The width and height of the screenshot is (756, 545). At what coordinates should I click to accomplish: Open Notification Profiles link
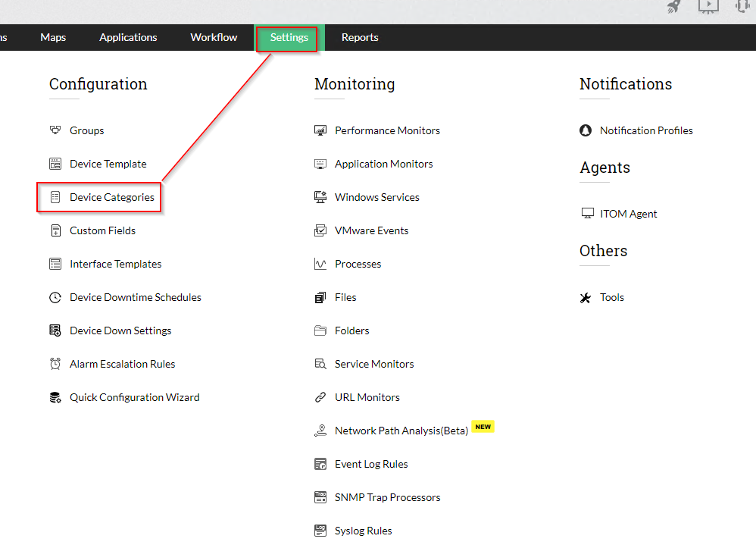tap(646, 130)
